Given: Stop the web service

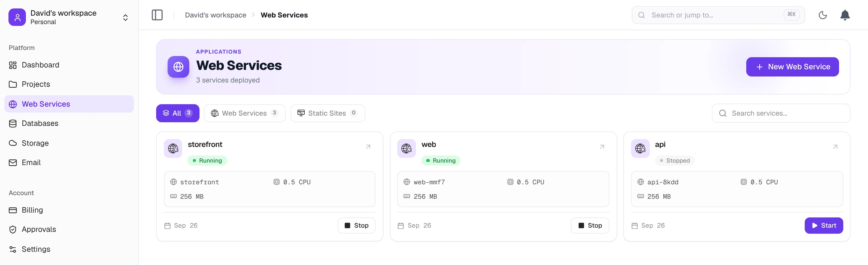Looking at the screenshot, I should (x=590, y=226).
